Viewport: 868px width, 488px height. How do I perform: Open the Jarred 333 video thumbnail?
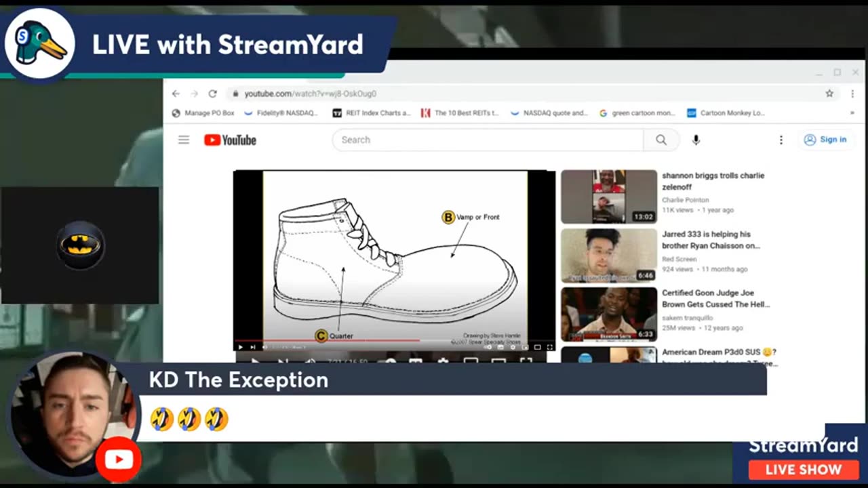(609, 256)
